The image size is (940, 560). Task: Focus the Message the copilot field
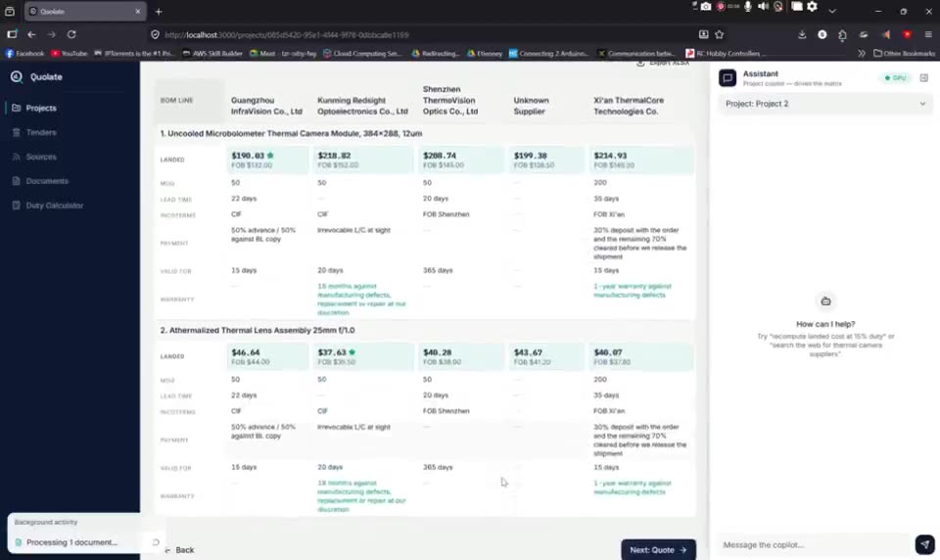(816, 545)
